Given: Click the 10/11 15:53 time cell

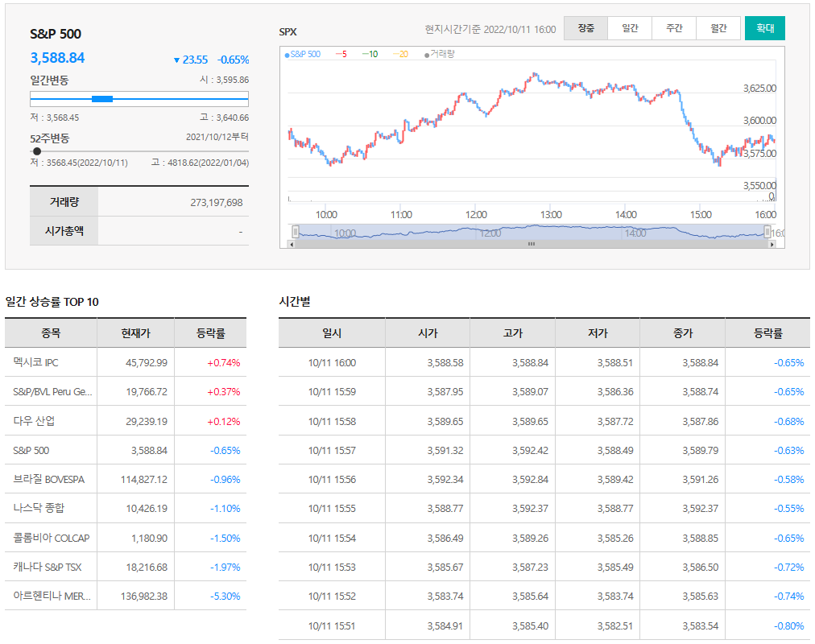Looking at the screenshot, I should coord(332,568).
